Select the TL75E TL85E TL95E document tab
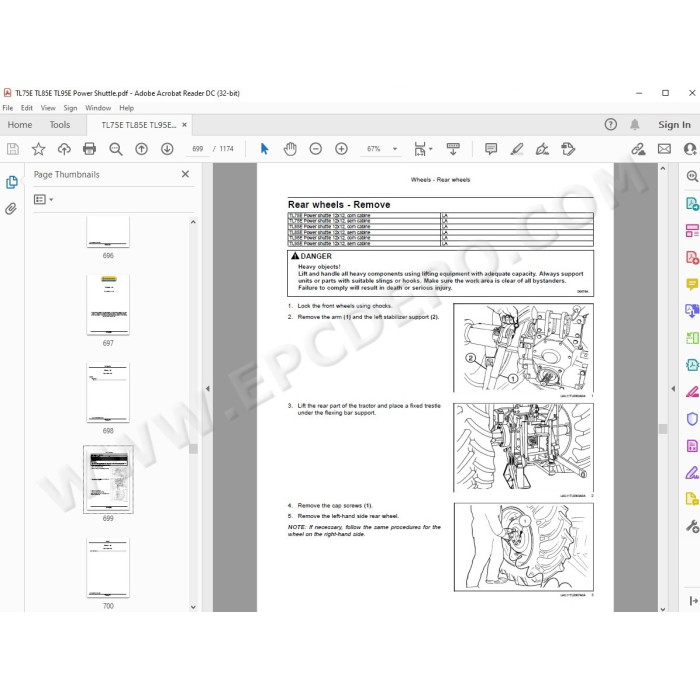The image size is (700, 700). coord(139,125)
